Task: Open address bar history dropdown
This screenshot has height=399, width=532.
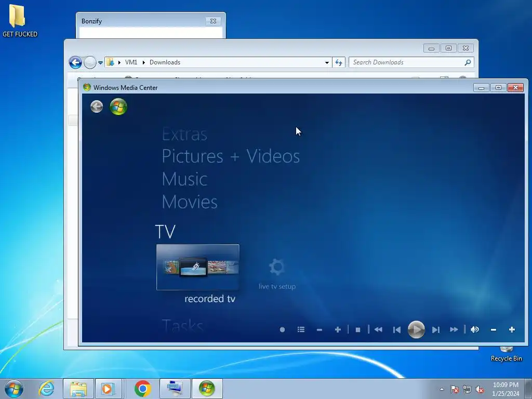Action: point(327,62)
